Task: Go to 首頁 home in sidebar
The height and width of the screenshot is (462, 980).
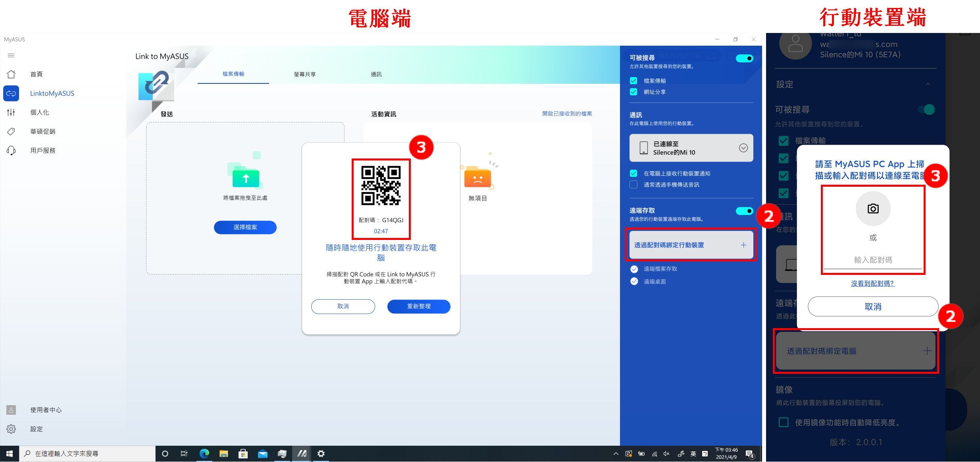Action: (x=37, y=74)
